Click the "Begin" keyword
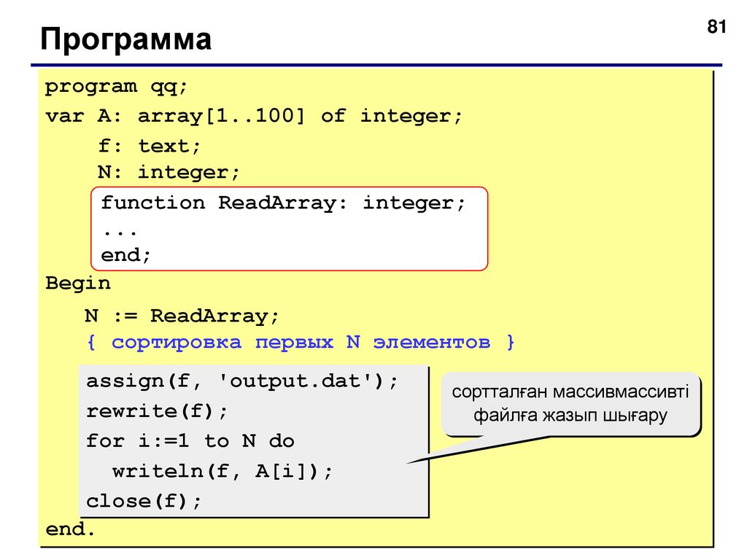This screenshot has width=747, height=560. 78,284
